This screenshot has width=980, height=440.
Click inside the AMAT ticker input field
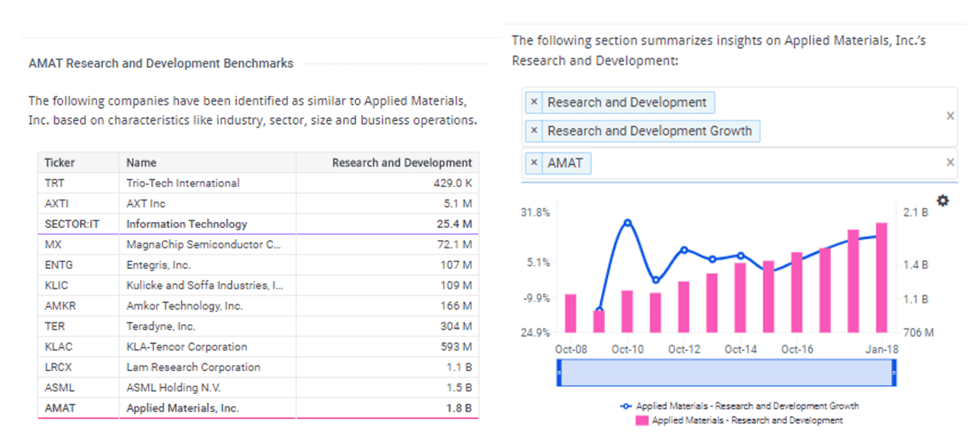coord(762,163)
